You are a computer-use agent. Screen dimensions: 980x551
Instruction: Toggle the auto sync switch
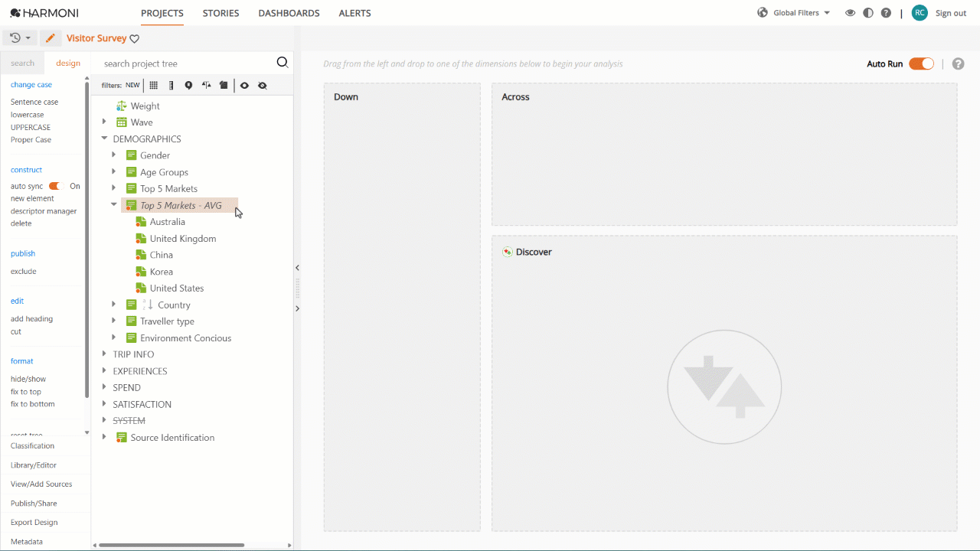[54, 186]
